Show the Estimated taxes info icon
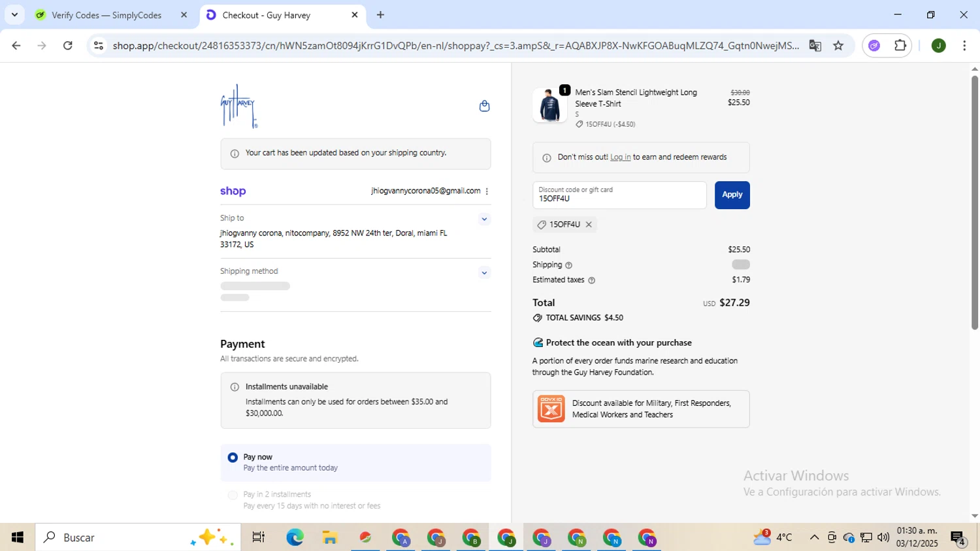 (x=591, y=280)
